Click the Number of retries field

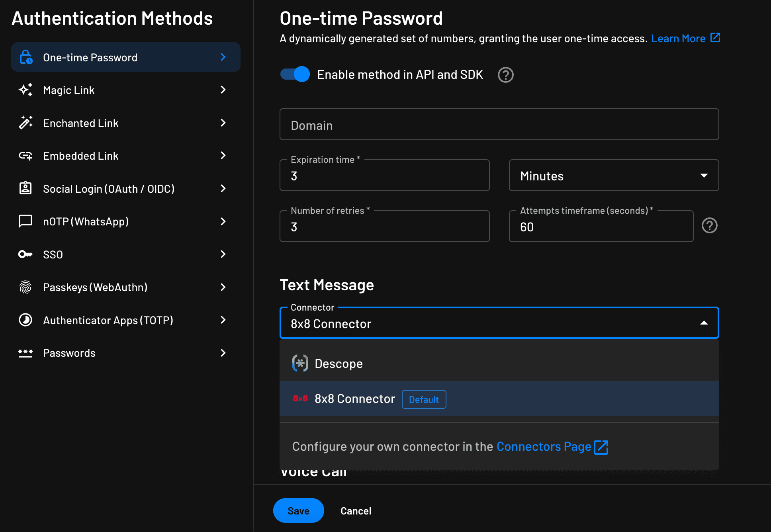coord(385,226)
